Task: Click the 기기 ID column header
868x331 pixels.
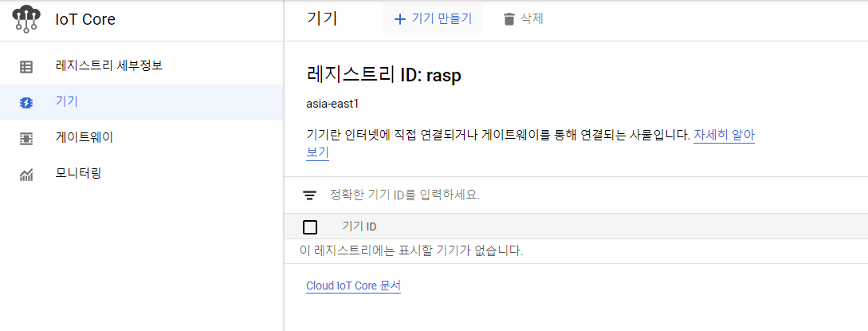Action: [x=359, y=227]
